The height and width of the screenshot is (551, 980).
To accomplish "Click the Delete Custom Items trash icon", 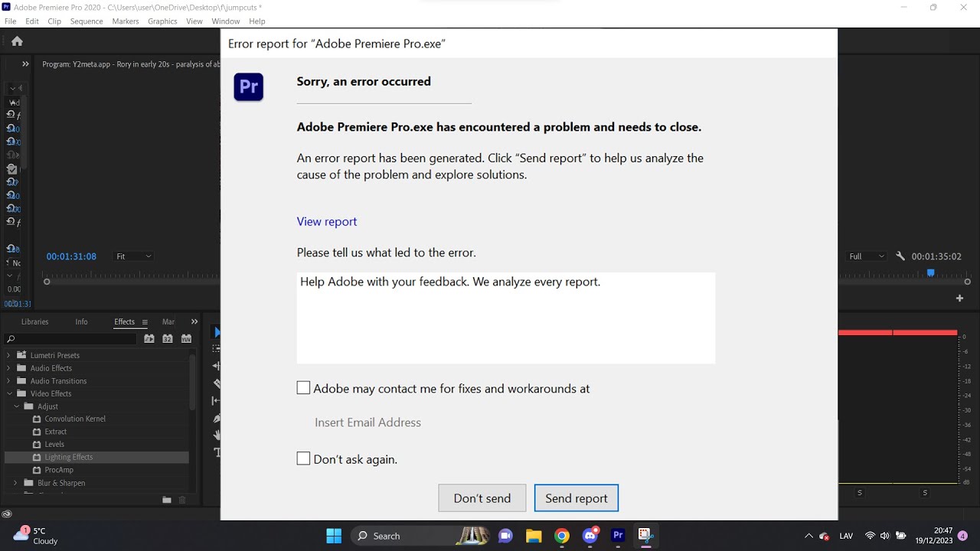I will [x=182, y=500].
